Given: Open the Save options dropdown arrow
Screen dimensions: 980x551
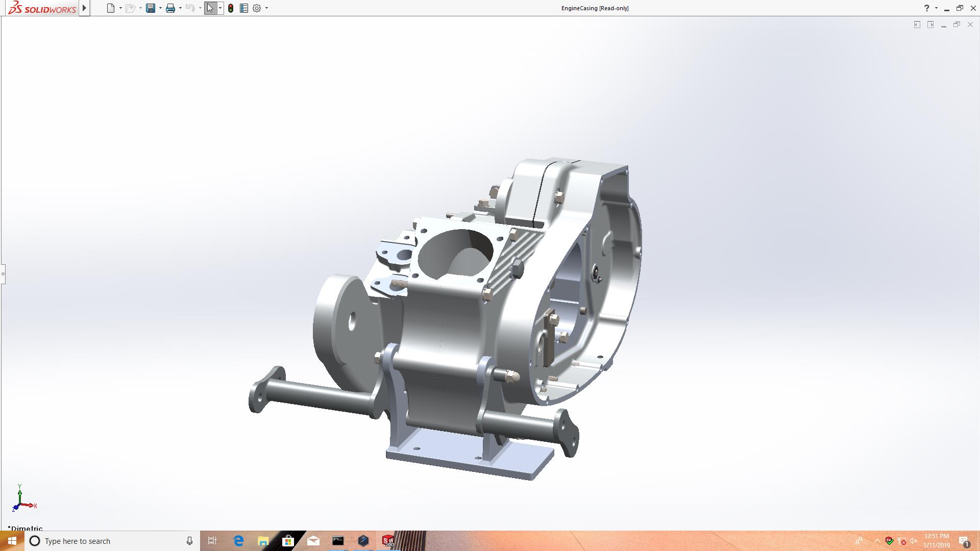Looking at the screenshot, I should [160, 8].
